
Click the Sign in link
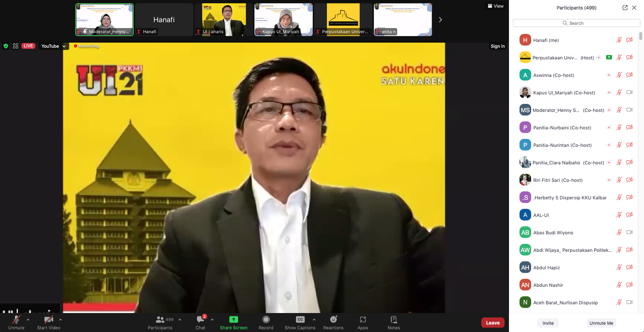coord(498,46)
